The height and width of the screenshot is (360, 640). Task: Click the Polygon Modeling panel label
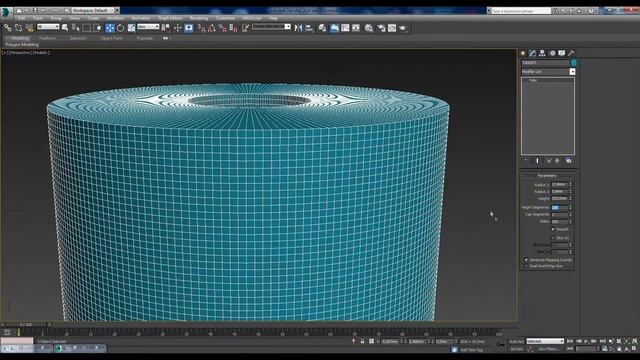[x=22, y=44]
